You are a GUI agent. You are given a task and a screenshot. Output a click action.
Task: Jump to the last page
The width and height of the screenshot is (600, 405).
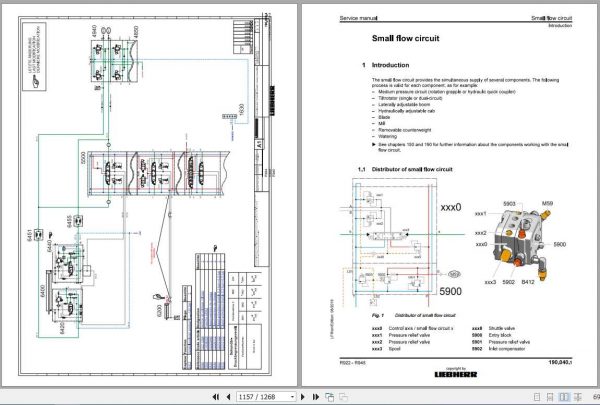tap(316, 397)
